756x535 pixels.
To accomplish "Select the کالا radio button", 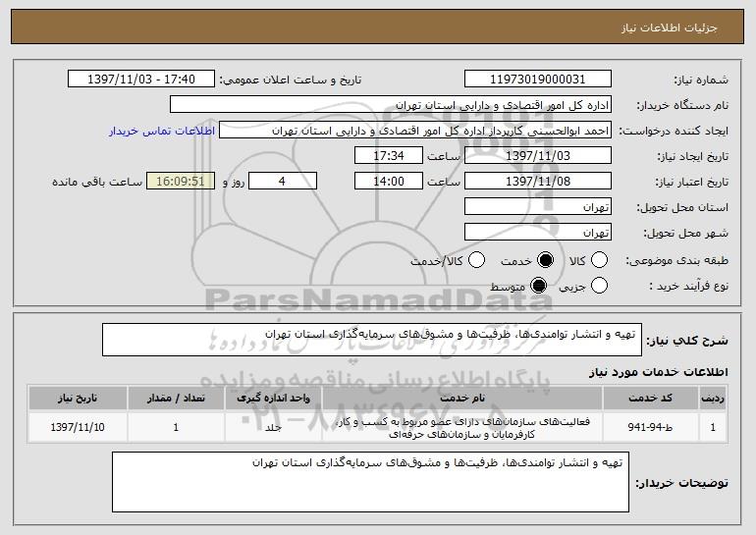I will 599,260.
